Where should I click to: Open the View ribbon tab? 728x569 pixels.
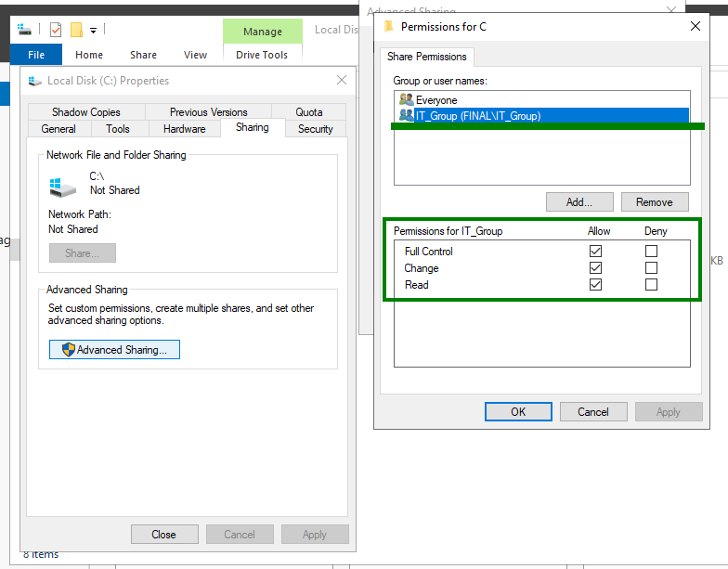point(195,55)
